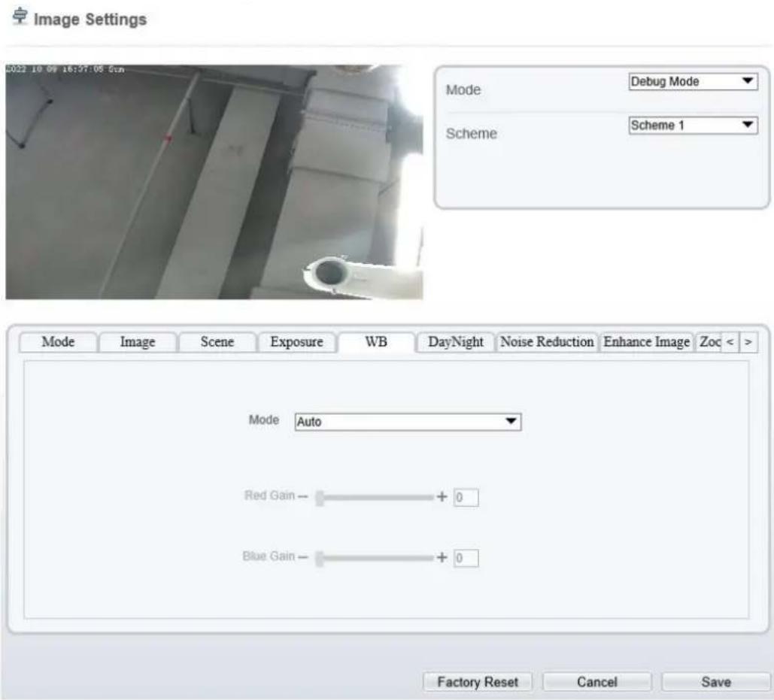Click the Image Settings header icon
The height and width of the screenshot is (700, 774).
20,17
